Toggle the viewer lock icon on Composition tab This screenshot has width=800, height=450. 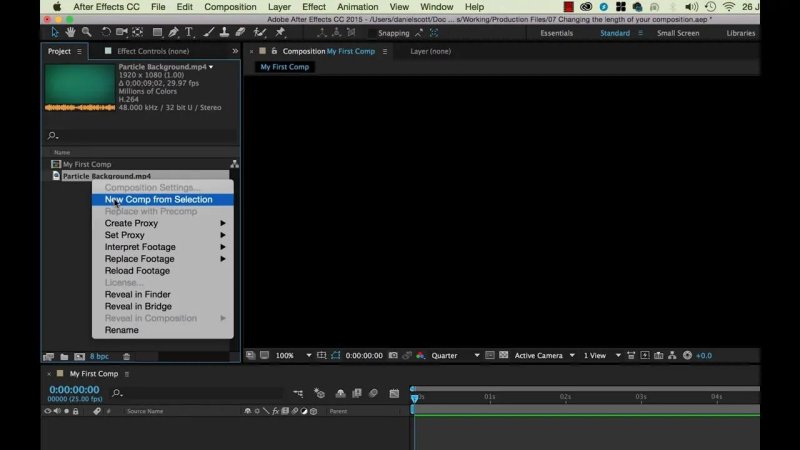coord(274,51)
